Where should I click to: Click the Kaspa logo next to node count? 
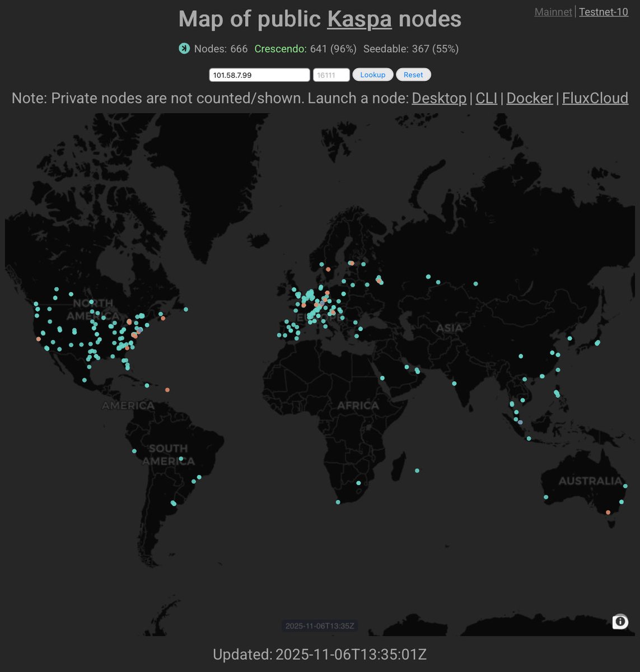pos(184,49)
